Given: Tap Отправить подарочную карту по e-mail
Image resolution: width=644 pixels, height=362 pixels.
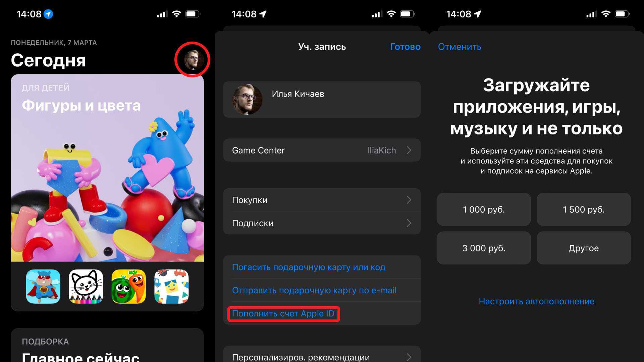Looking at the screenshot, I should point(314,290).
